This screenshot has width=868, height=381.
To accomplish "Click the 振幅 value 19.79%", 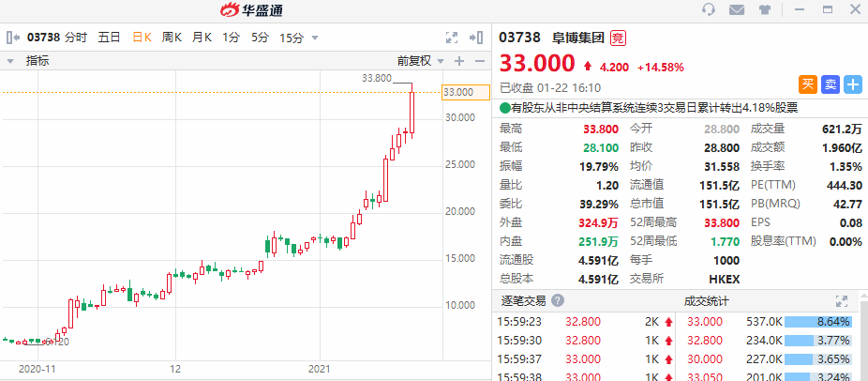I will (x=600, y=166).
